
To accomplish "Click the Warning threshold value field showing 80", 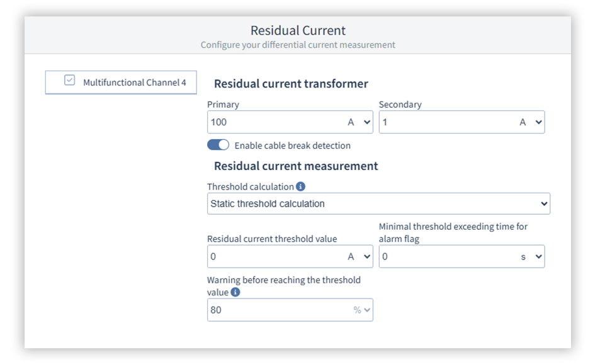I will click(277, 310).
